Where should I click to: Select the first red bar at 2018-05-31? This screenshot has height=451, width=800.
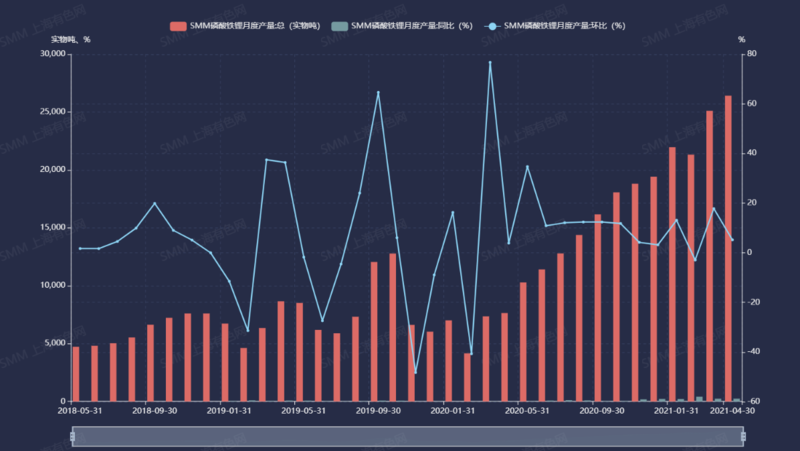(76, 374)
